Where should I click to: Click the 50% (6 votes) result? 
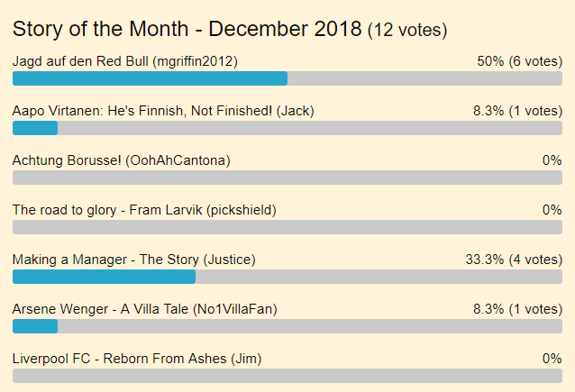pyautogui.click(x=519, y=61)
